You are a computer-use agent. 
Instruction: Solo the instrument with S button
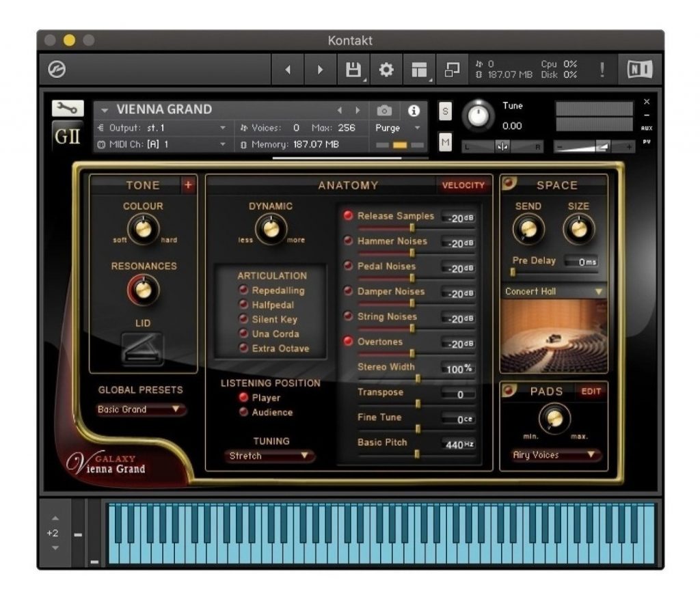pyautogui.click(x=445, y=111)
